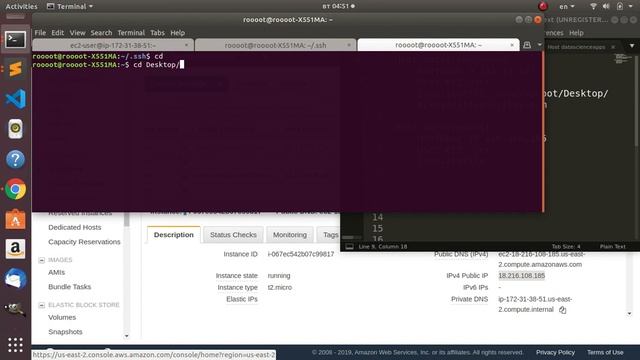Open AWS Privacy Policy link

pyautogui.click(x=555, y=352)
